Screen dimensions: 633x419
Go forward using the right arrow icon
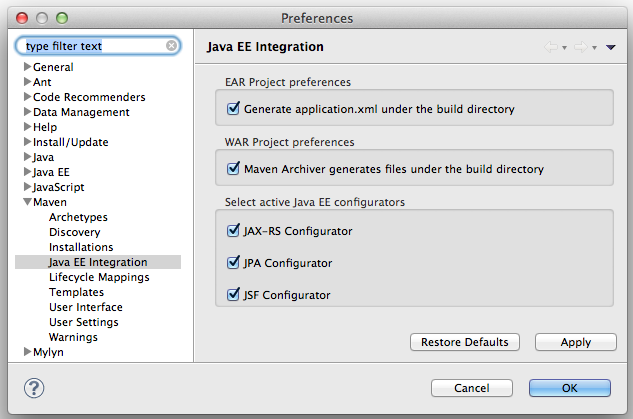point(581,47)
